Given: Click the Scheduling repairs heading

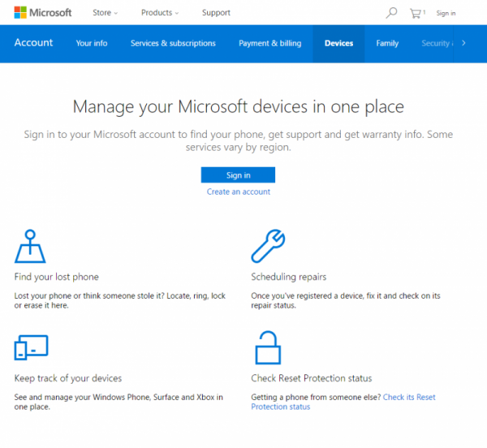Looking at the screenshot, I should tap(288, 277).
